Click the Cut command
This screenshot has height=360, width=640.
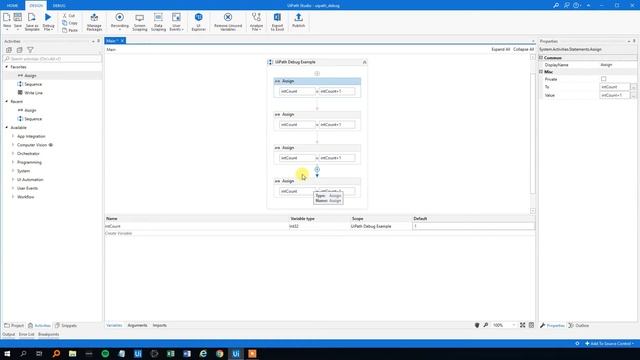point(69,16)
